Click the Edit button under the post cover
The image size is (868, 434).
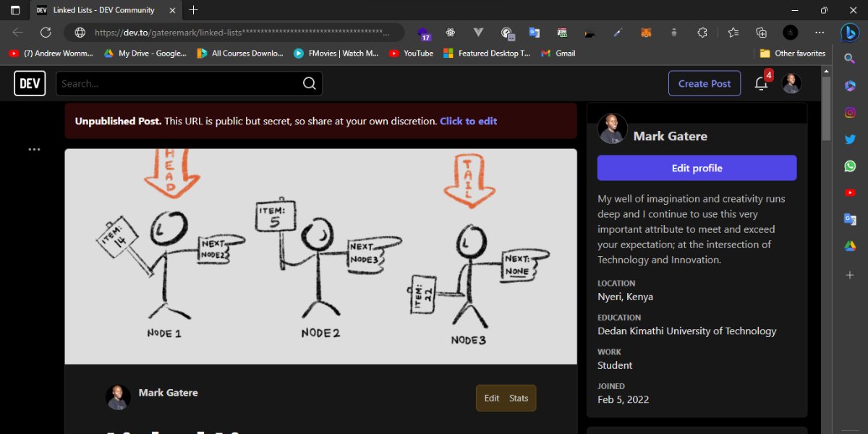coord(492,398)
